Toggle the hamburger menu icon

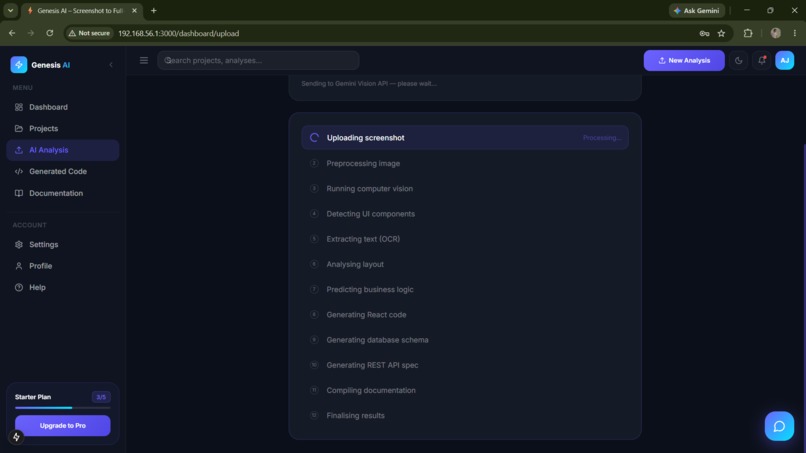click(144, 61)
